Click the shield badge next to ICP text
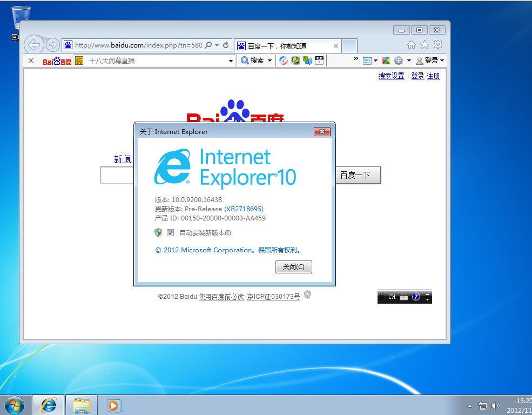Image resolution: width=532 pixels, height=415 pixels. click(x=307, y=294)
